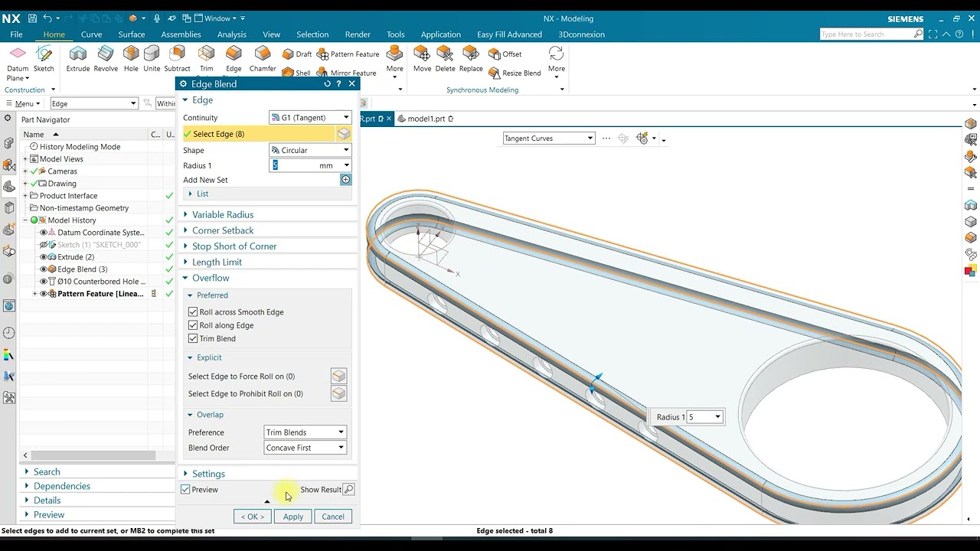Click the Resize Blend tool
This screenshot has width=980, height=551.
pyautogui.click(x=514, y=73)
